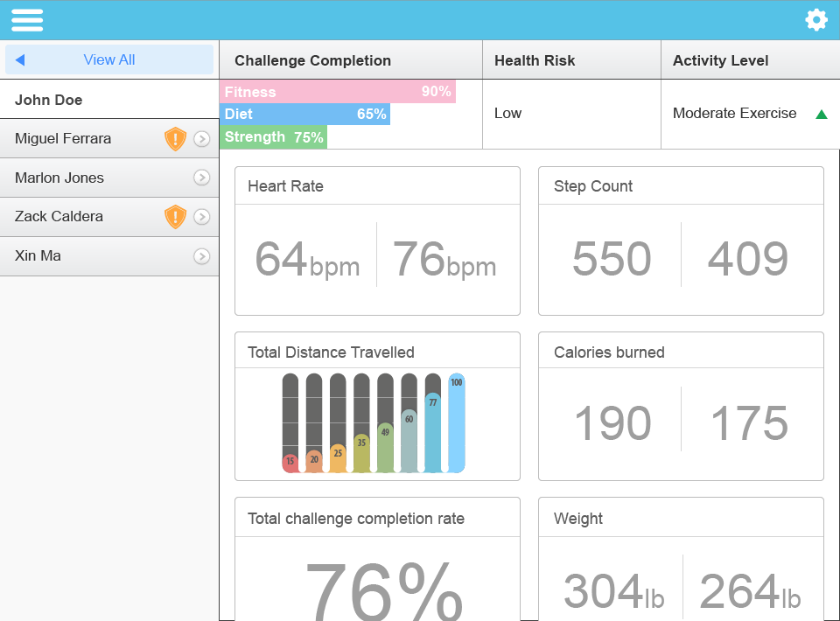Open the Heart Rate card
Image resolution: width=840 pixels, height=621 pixels.
tap(377, 241)
